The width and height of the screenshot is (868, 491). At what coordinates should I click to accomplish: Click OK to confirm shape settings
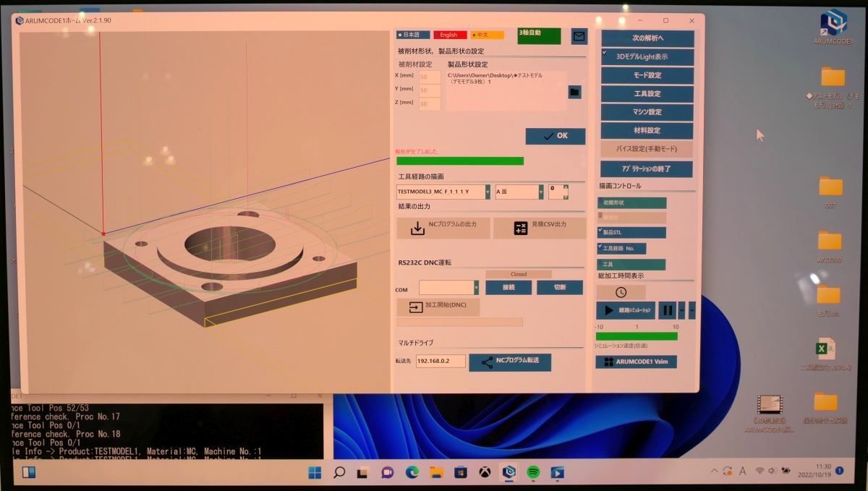pos(555,136)
